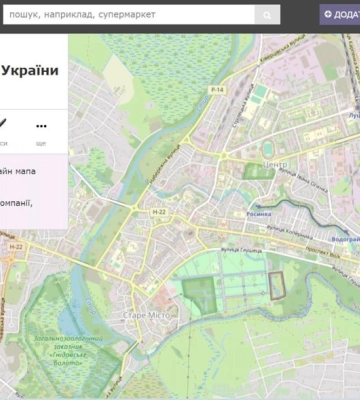
Task: Select the brown outlined plot on map
Action: [277, 286]
